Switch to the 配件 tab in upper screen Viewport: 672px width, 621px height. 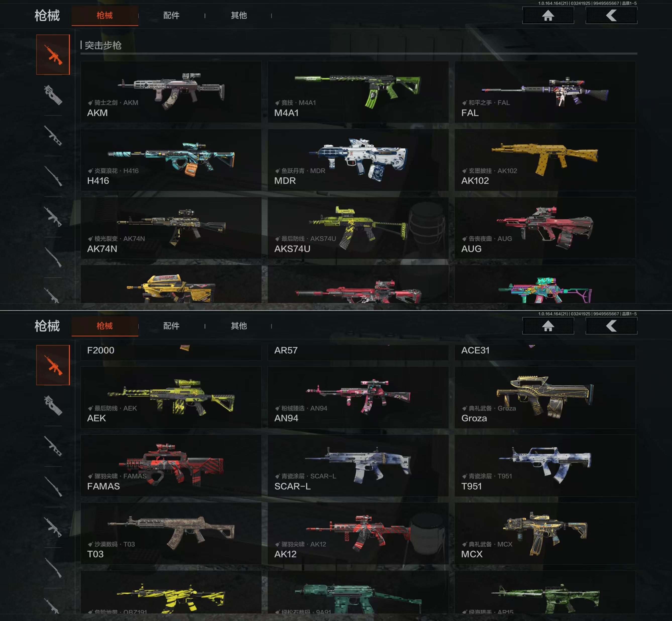pos(171,16)
